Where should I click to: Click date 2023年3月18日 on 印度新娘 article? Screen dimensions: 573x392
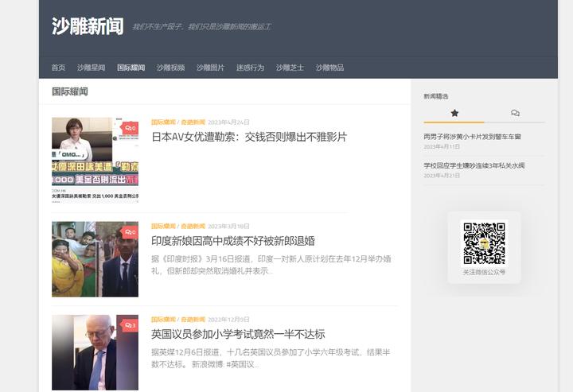coord(228,227)
